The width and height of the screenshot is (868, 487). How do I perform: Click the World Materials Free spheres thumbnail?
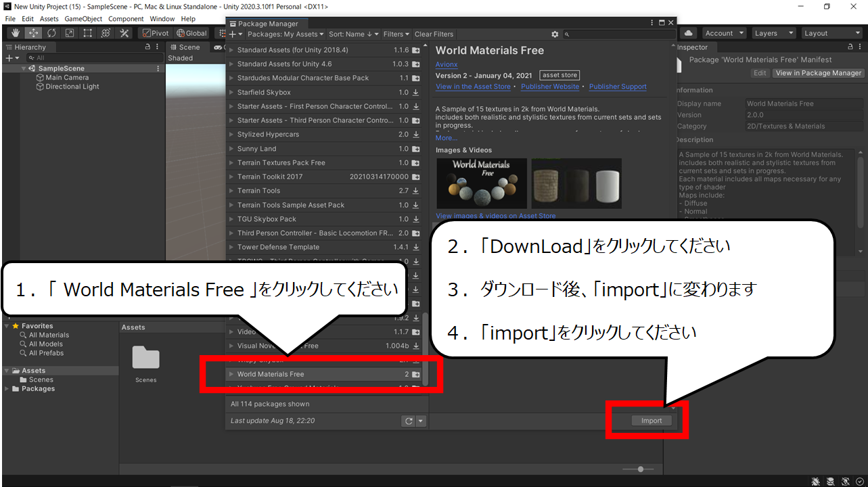[x=482, y=183]
